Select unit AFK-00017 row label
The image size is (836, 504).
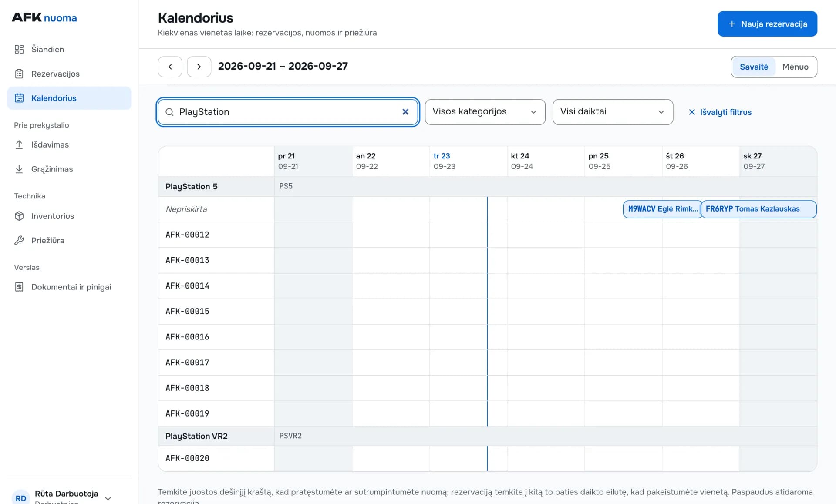(187, 363)
